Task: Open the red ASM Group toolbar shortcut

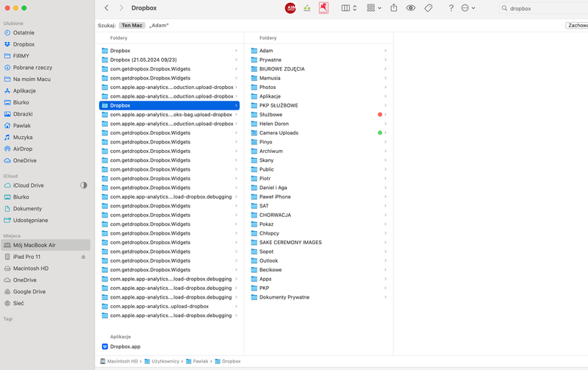Action: 290,8
